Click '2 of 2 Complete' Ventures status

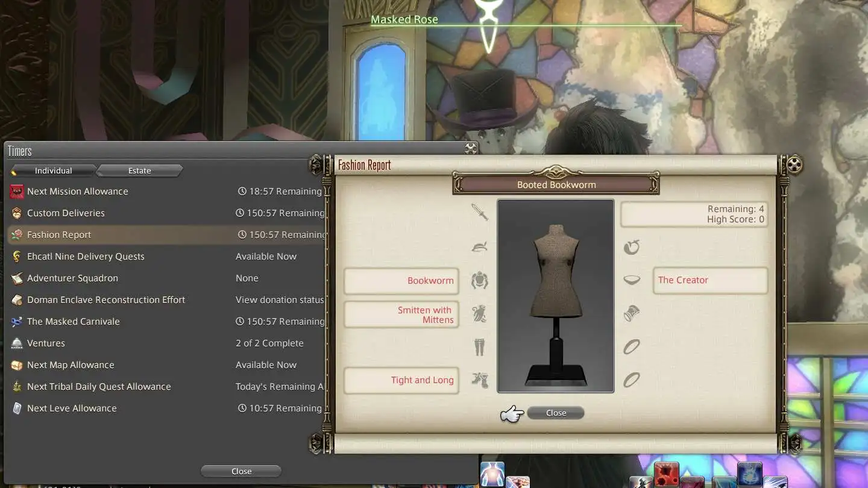269,343
